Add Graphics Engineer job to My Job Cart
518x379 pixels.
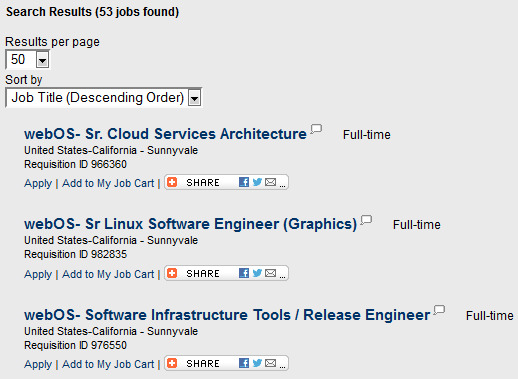click(x=108, y=274)
